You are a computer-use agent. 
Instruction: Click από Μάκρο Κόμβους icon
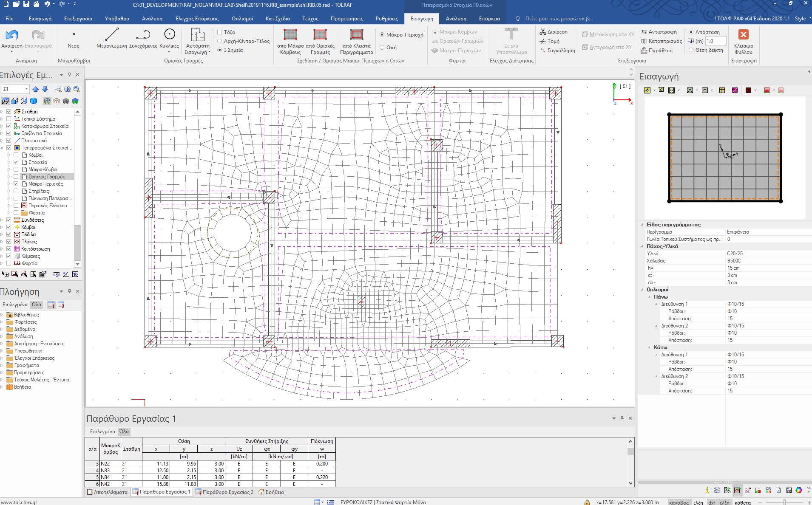click(x=290, y=35)
